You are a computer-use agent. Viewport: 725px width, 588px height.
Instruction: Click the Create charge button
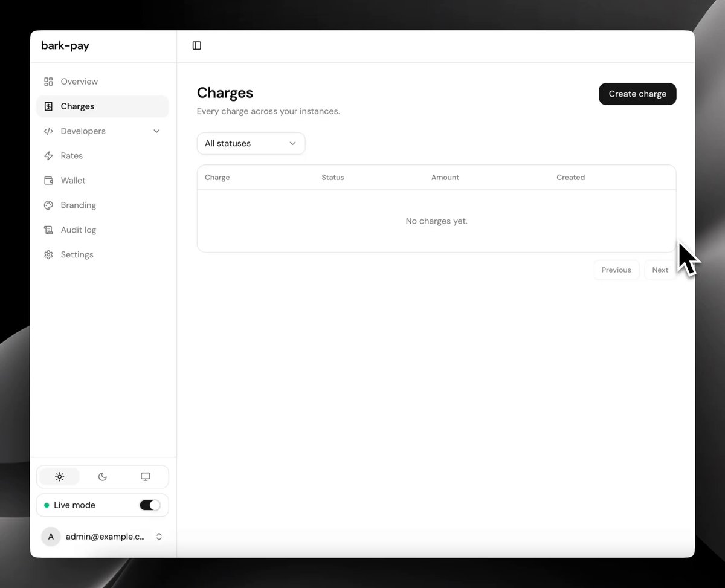[x=637, y=94]
